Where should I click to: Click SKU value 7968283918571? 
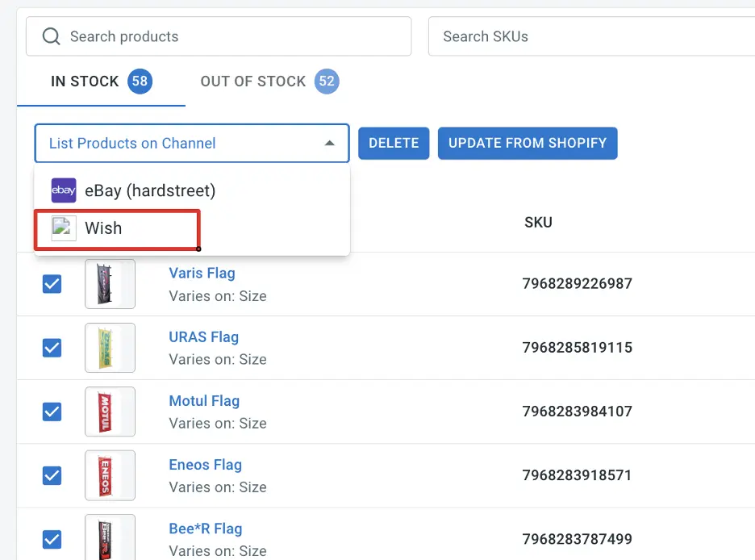coord(577,475)
